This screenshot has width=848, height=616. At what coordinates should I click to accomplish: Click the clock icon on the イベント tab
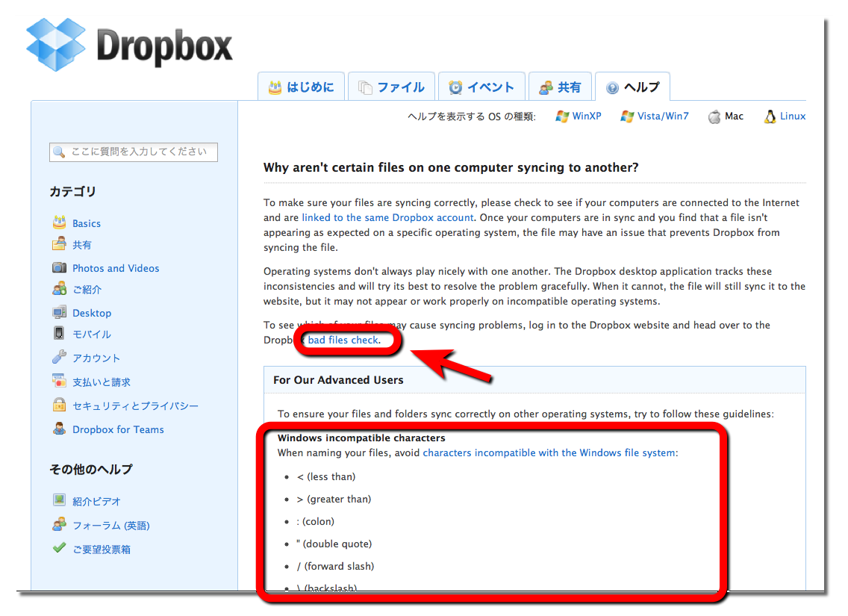pyautogui.click(x=456, y=87)
